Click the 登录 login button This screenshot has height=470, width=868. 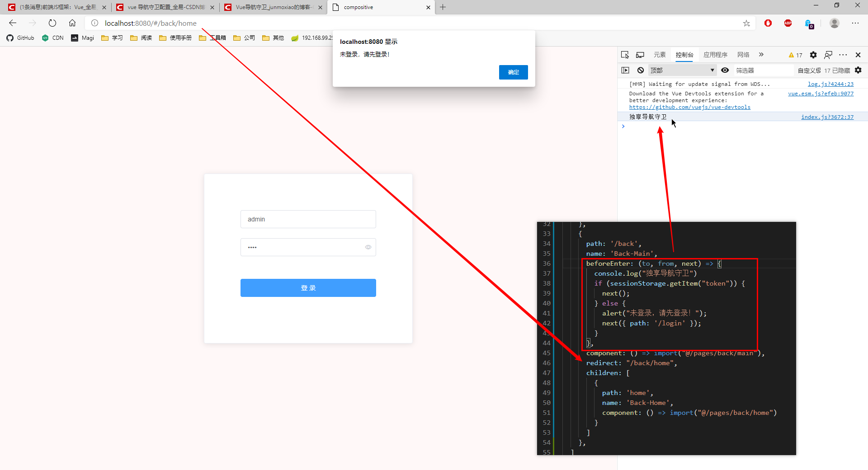(x=308, y=288)
